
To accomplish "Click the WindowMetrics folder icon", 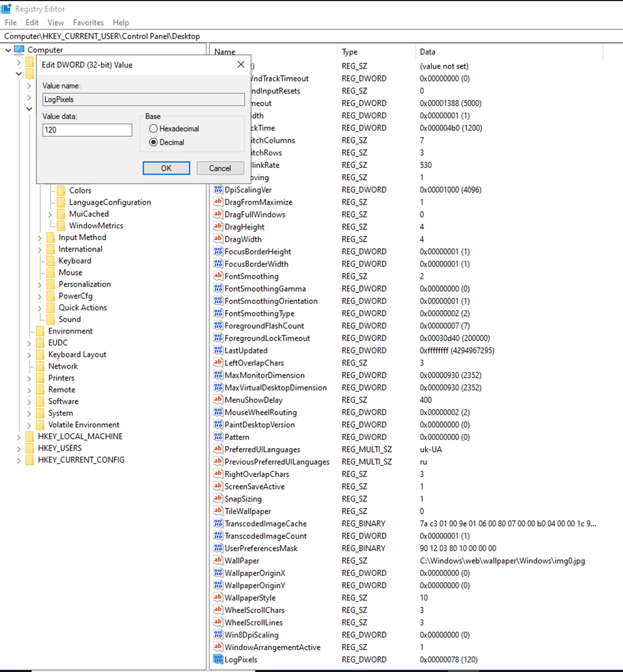I will point(62,226).
